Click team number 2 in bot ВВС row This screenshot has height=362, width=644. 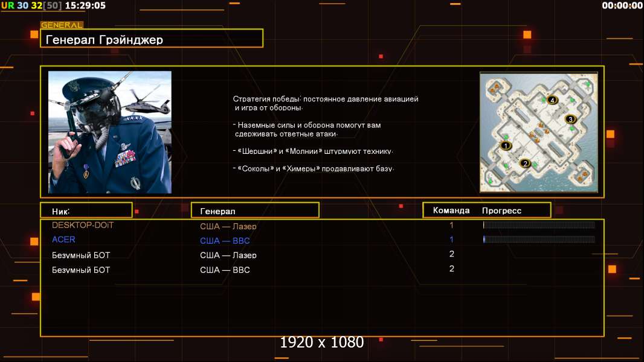(x=451, y=268)
